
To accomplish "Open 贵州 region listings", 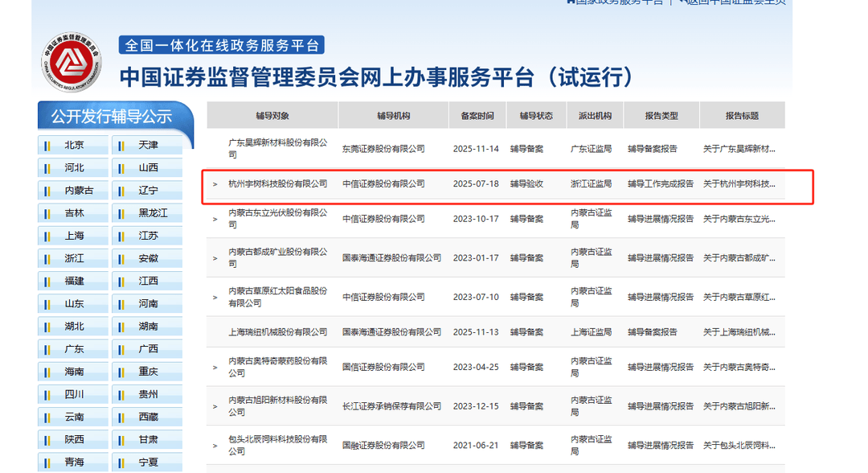I will tap(148, 394).
